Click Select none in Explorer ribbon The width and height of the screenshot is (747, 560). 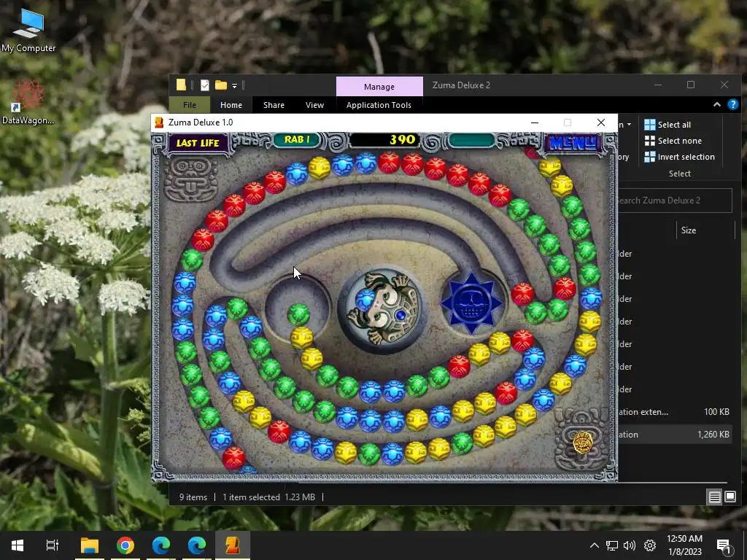click(673, 141)
